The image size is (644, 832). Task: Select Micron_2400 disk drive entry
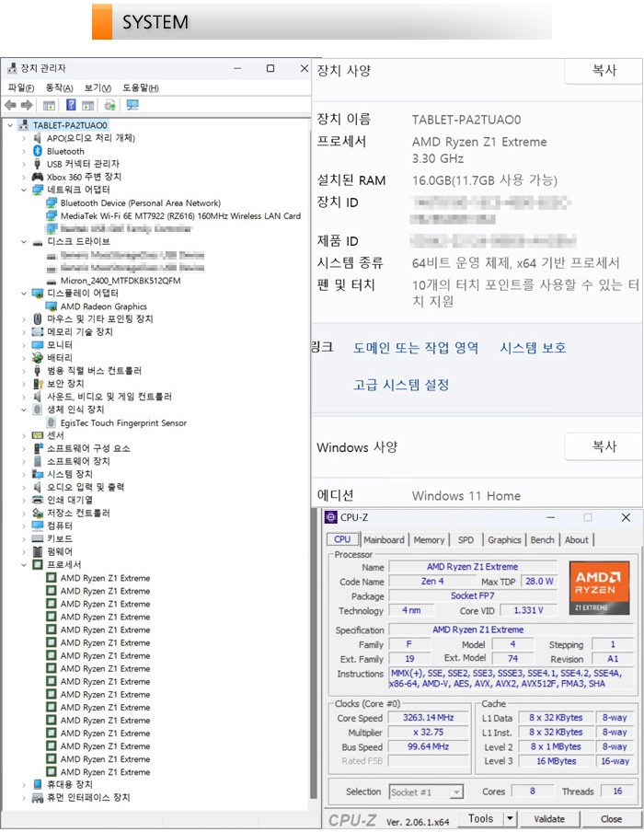point(120,281)
